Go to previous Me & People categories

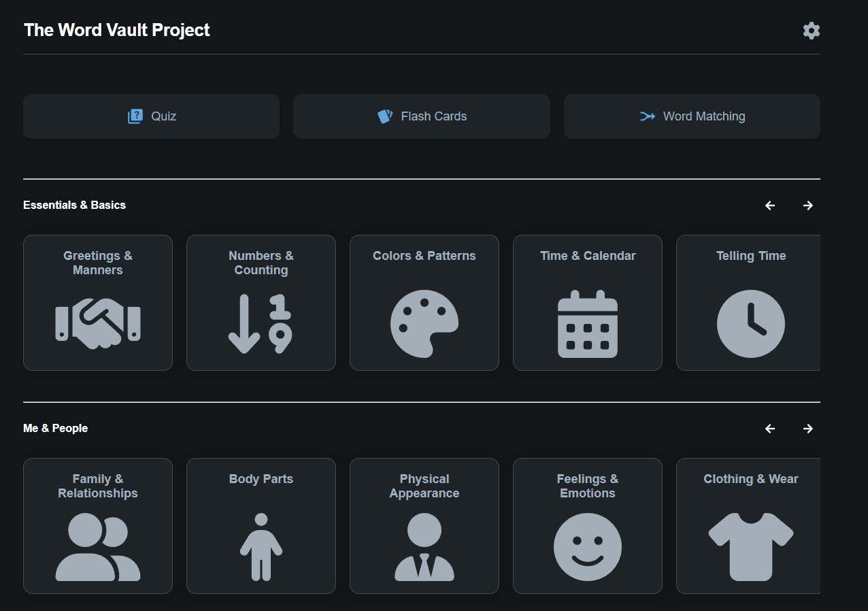click(x=770, y=429)
